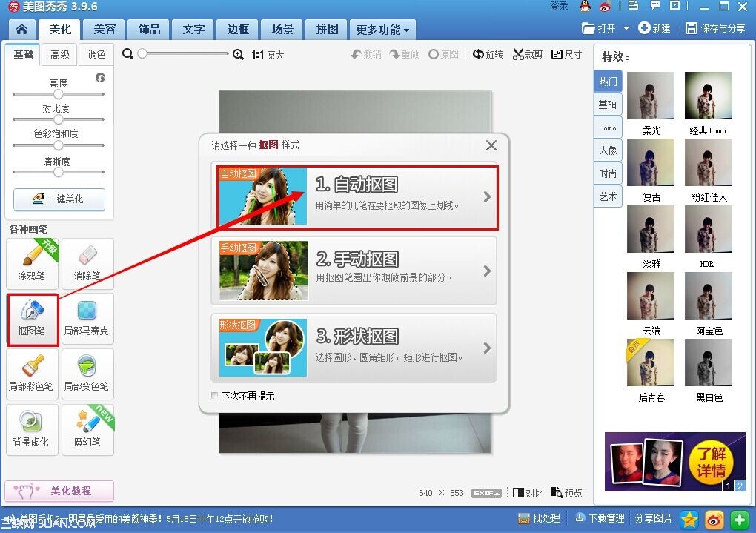Select the 艺术 effects category
Screen dimensions: 756x533
click(x=608, y=196)
